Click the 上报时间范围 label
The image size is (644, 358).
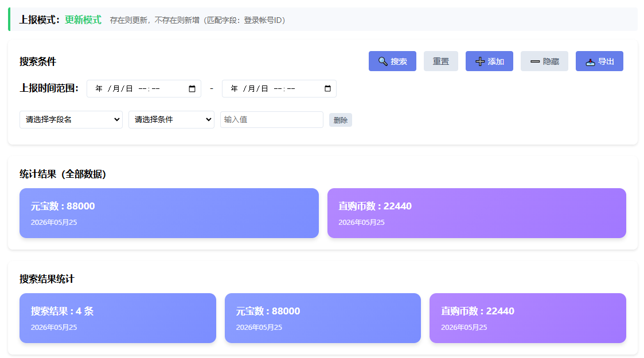pos(49,88)
